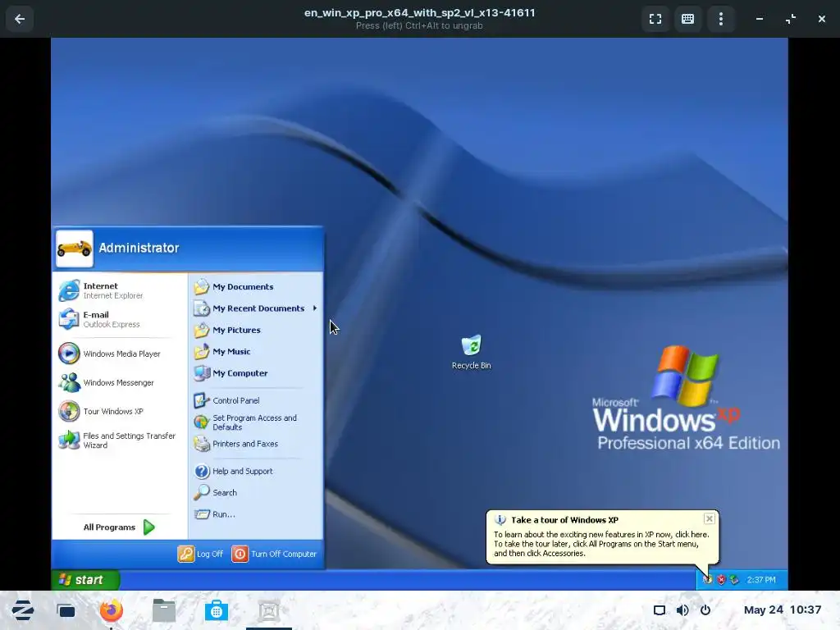The image size is (840, 630).
Task: Close the Take a tour balloon
Action: (x=710, y=518)
